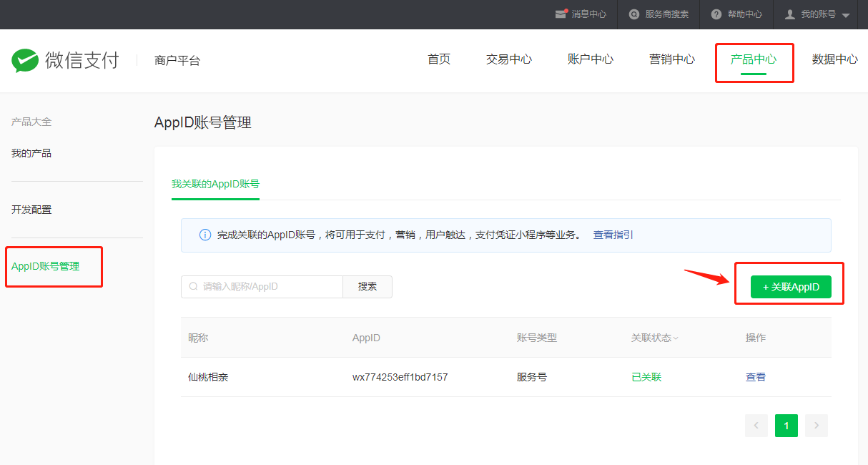Click the 产品大全 sidebar heading
The height and width of the screenshot is (465, 868).
pyautogui.click(x=31, y=122)
